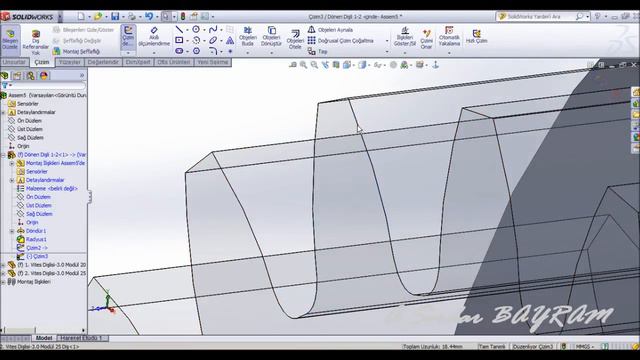Viewport: 640px width, 360px height.
Task: Click the Hızlı Çizim rapid sketch tool
Action: 476,36
